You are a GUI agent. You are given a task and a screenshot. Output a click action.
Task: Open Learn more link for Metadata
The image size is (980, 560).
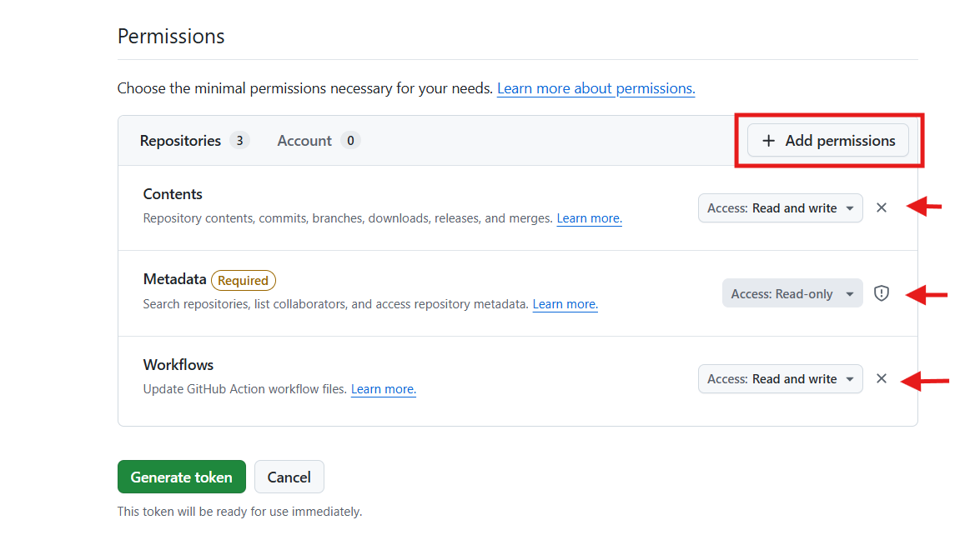(565, 304)
